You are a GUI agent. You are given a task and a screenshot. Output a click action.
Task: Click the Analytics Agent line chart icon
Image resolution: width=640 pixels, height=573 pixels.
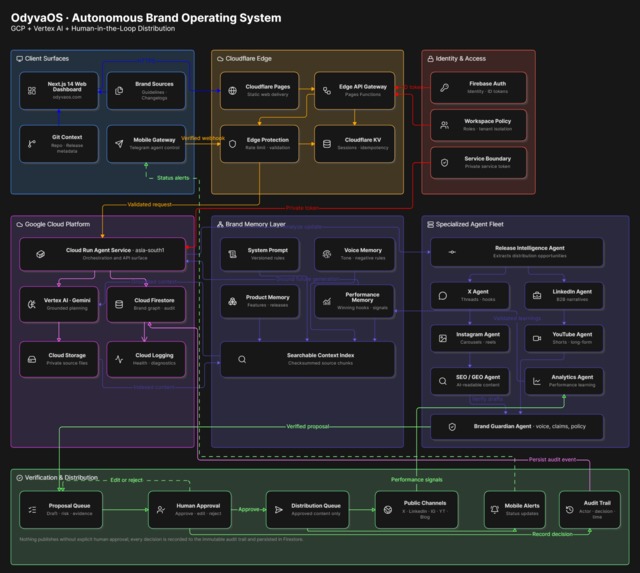click(x=537, y=381)
